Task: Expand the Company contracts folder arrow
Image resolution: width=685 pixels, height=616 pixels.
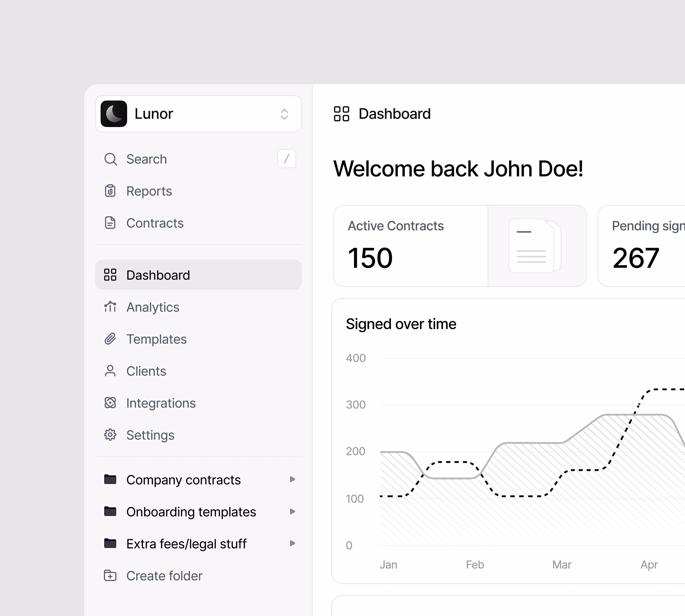Action: 292,479
